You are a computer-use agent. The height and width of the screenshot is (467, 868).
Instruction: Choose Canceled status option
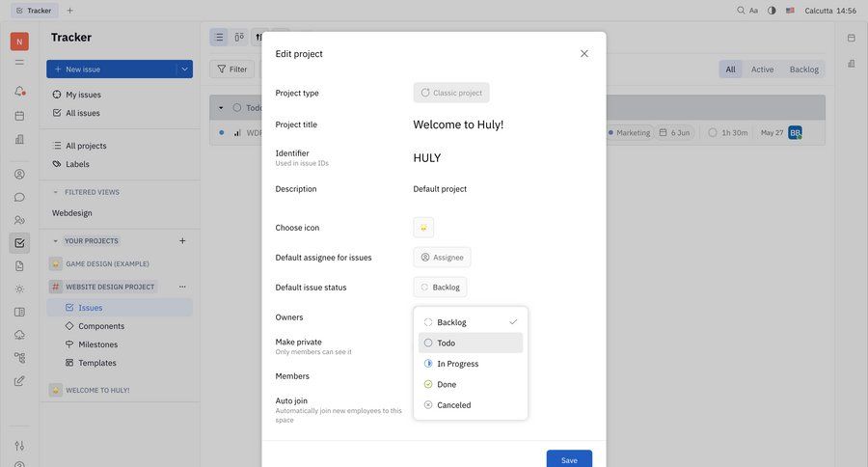click(471, 405)
